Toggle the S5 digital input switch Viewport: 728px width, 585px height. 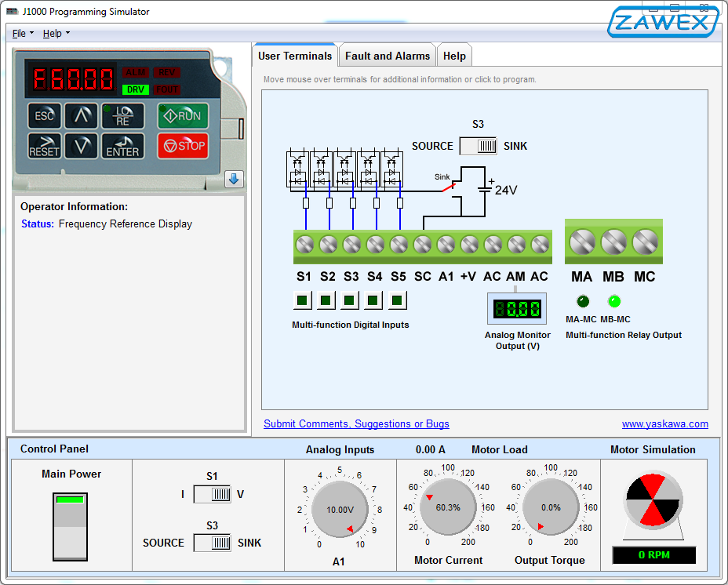(x=397, y=300)
